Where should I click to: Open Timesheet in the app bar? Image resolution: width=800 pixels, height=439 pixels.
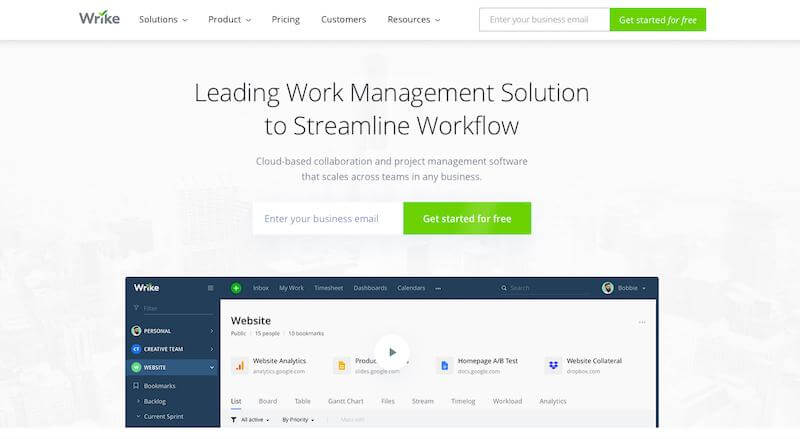click(x=329, y=288)
